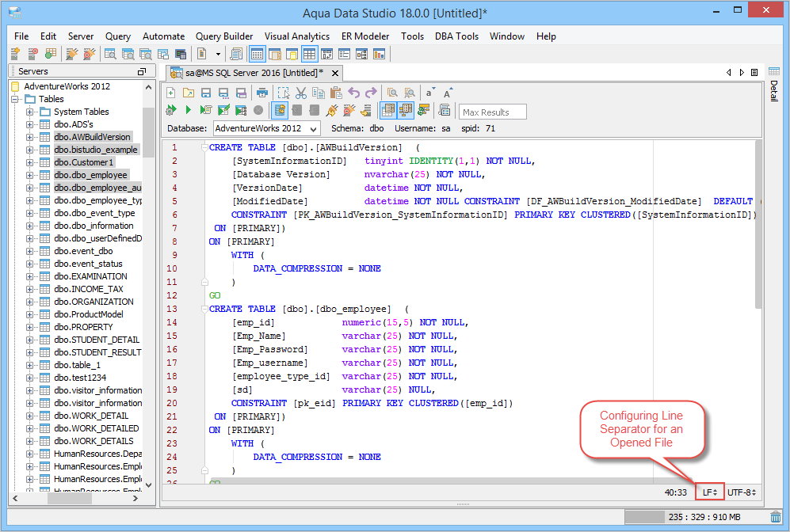Viewport: 790px width, 532px height.
Task: Click the Paste clipboard icon
Action: [x=335, y=93]
